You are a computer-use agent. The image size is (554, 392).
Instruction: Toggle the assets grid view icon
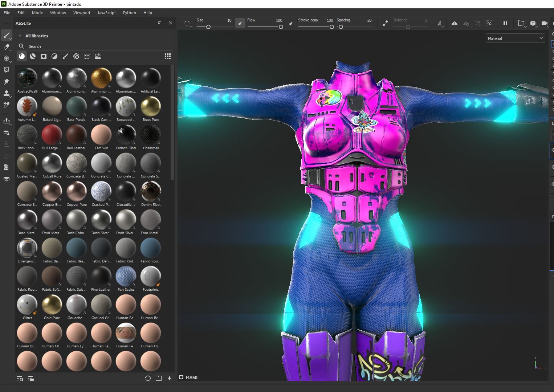(168, 56)
